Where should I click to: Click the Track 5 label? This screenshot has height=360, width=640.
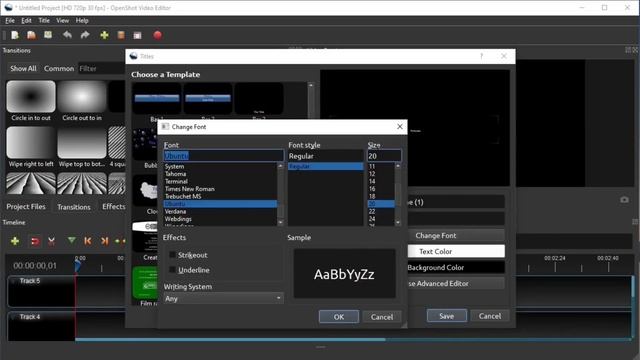coord(30,281)
